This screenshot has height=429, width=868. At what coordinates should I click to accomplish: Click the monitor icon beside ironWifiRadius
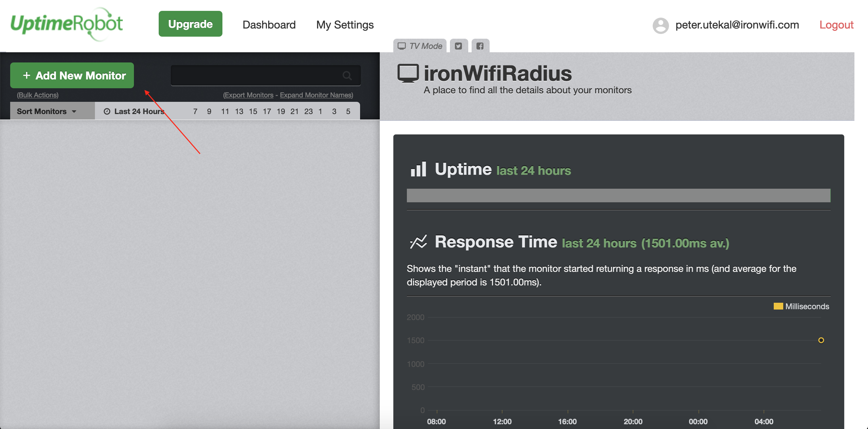tap(409, 73)
